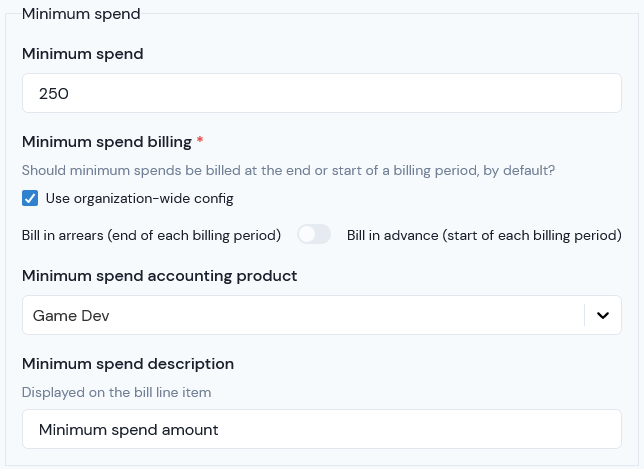Click the 'Minimum spend billing' field label

107,142
